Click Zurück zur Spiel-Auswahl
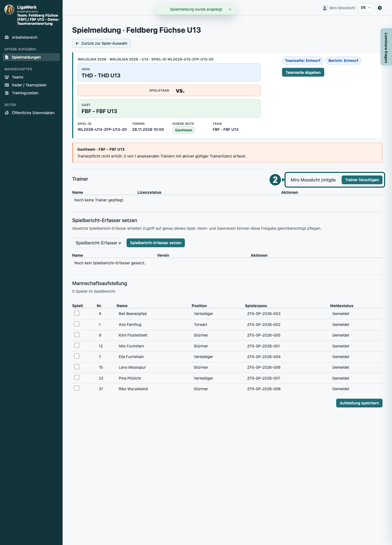The image size is (392, 545). tap(101, 43)
